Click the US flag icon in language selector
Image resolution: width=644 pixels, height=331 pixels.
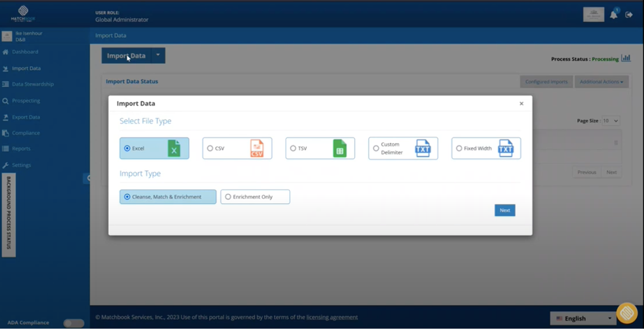pos(559,319)
